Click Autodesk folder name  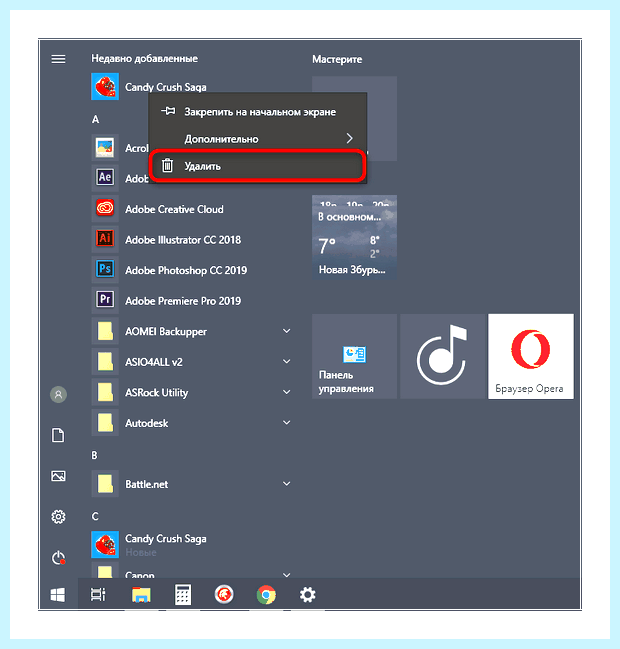pyautogui.click(x=147, y=423)
